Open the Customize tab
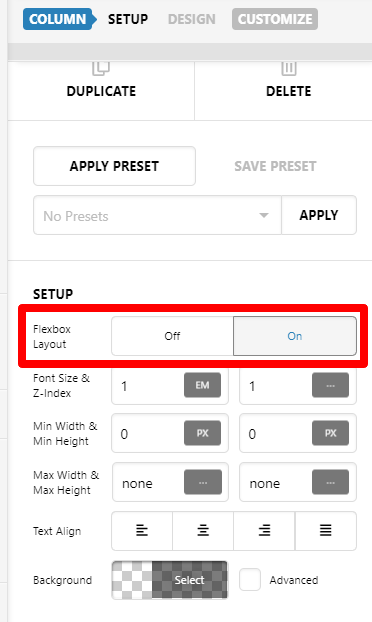 [275, 19]
